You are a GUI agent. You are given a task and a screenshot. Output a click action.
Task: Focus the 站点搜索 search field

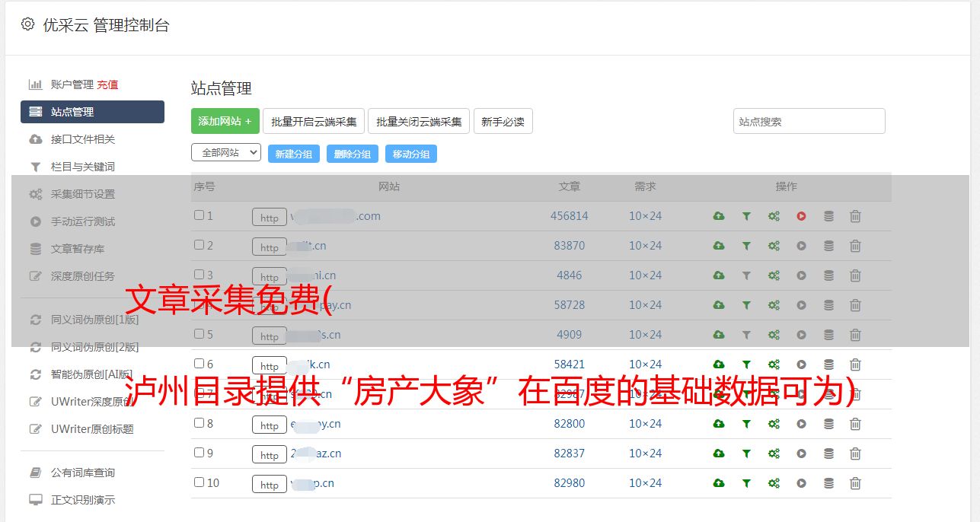(x=809, y=121)
